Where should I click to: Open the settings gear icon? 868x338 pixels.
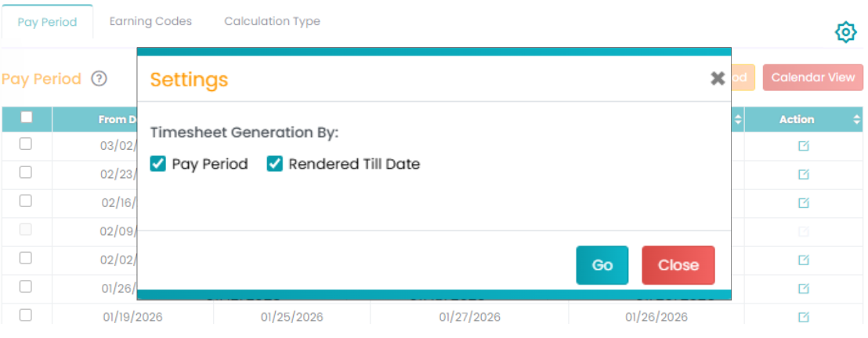pyautogui.click(x=845, y=32)
